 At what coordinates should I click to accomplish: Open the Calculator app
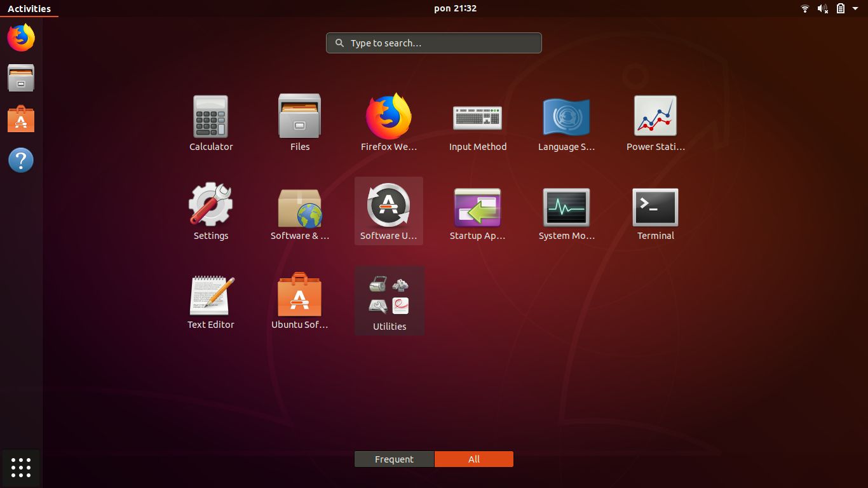pos(210,123)
